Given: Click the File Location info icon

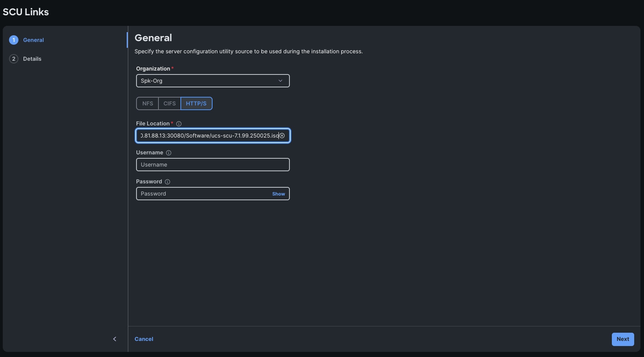Looking at the screenshot, I should (179, 123).
